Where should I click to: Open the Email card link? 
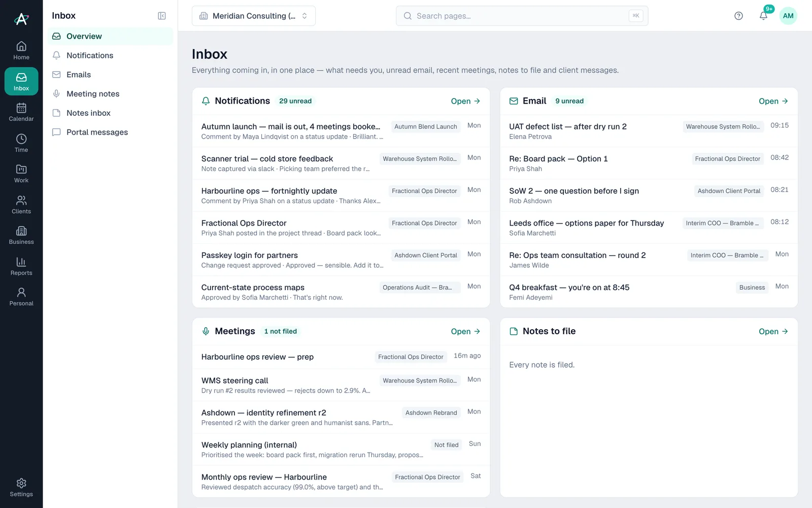point(773,101)
